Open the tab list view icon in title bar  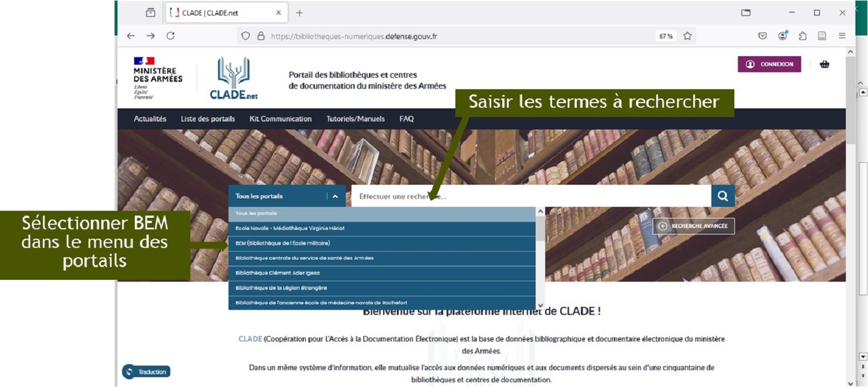pyautogui.click(x=746, y=13)
